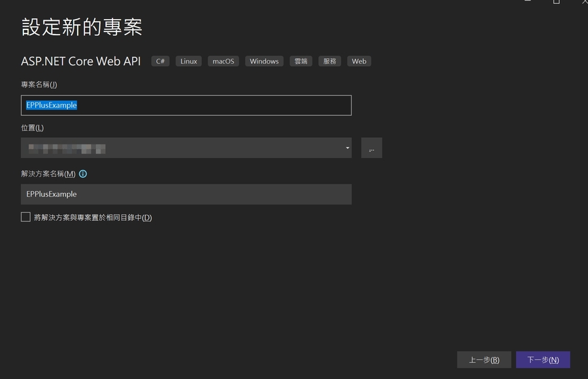The height and width of the screenshot is (379, 588).
Task: Enable 將解決方案與專案置於相同目錄中 checkbox
Action: 26,217
